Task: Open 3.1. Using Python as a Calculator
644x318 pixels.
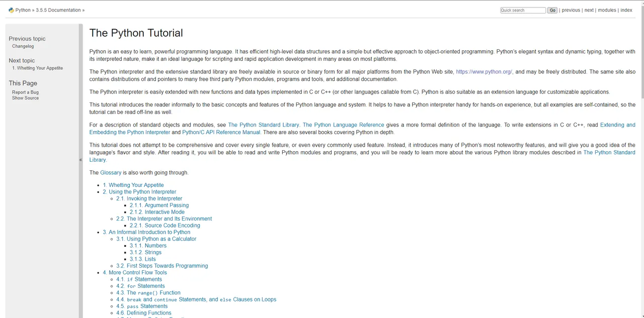Action: [x=156, y=239]
